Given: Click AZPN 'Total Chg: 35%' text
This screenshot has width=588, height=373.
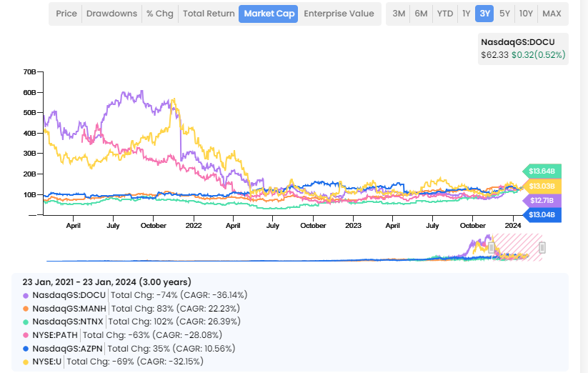Looking at the screenshot, I should click(139, 349).
